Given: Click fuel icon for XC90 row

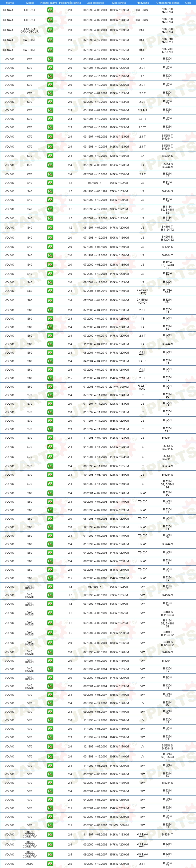Looking at the screenshot, I should click(50, 863).
